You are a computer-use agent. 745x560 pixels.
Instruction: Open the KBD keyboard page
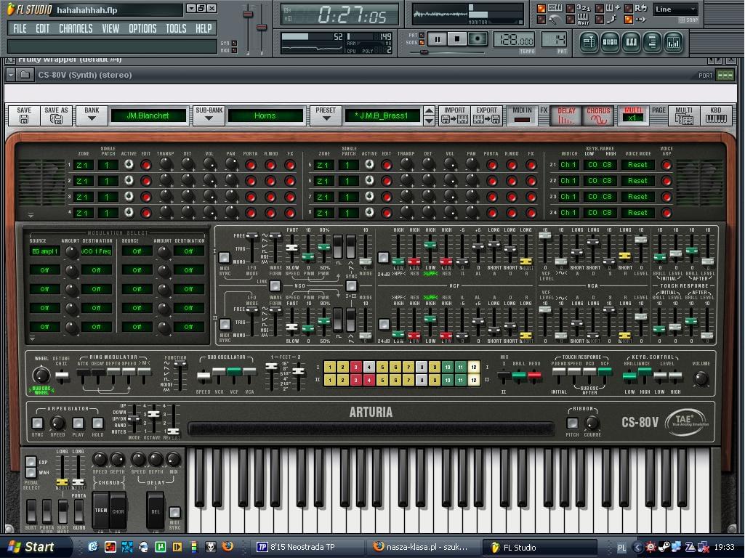(x=715, y=115)
